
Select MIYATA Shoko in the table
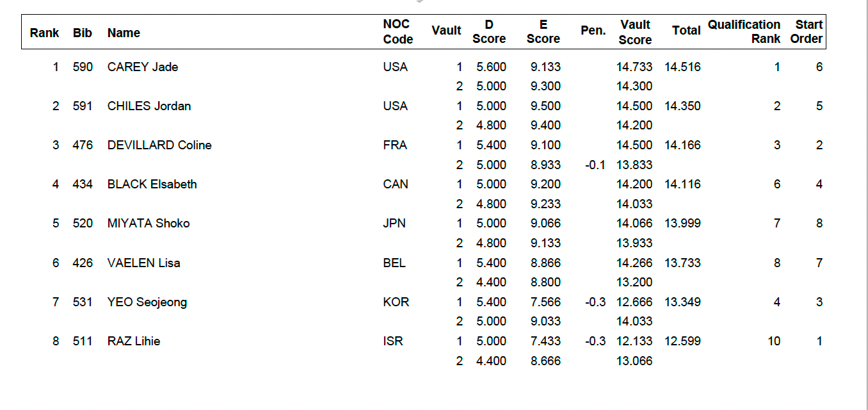[x=149, y=223]
